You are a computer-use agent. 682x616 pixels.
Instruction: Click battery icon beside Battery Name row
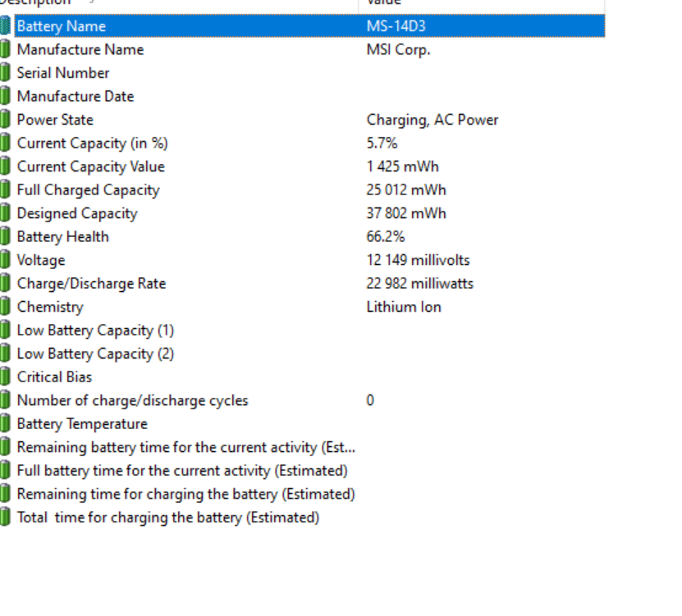(x=5, y=25)
